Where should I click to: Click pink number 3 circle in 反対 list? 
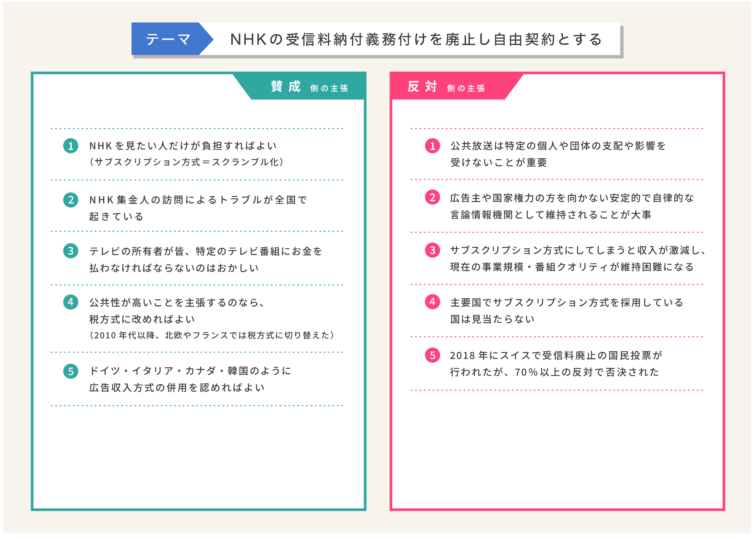(432, 250)
